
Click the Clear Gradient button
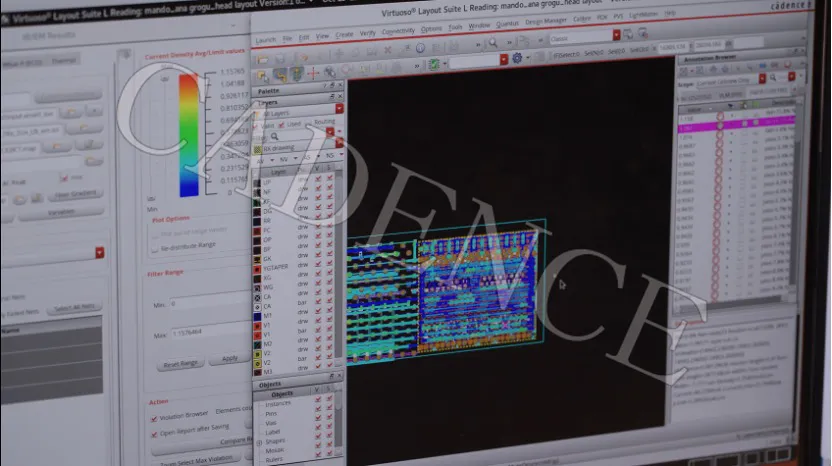[x=75, y=194]
